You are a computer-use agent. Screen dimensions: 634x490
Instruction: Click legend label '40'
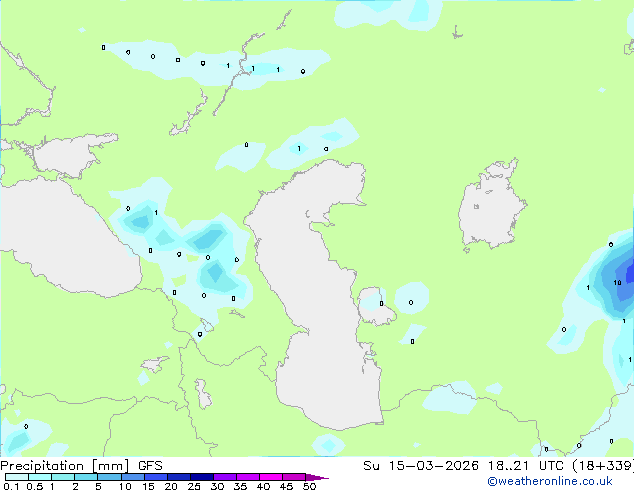click(x=263, y=486)
